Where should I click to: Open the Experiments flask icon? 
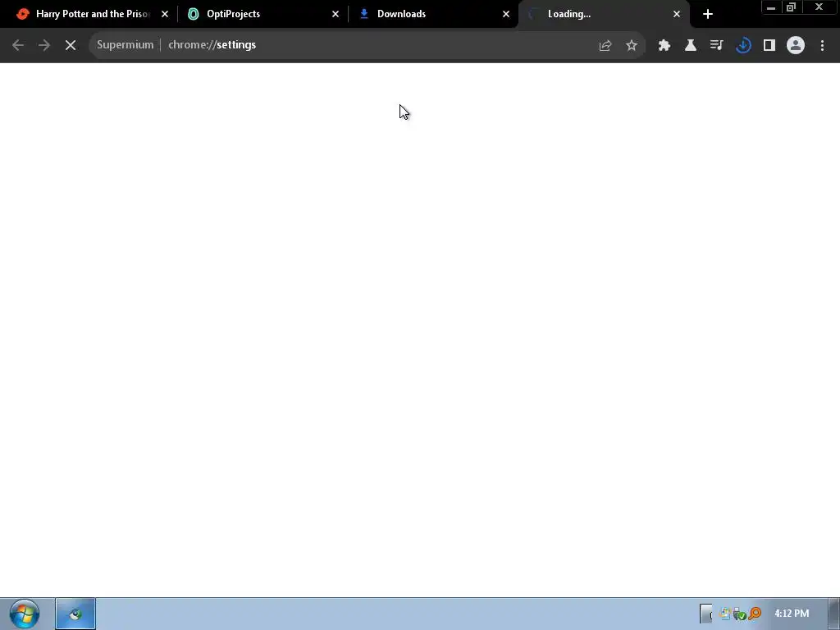tap(691, 46)
